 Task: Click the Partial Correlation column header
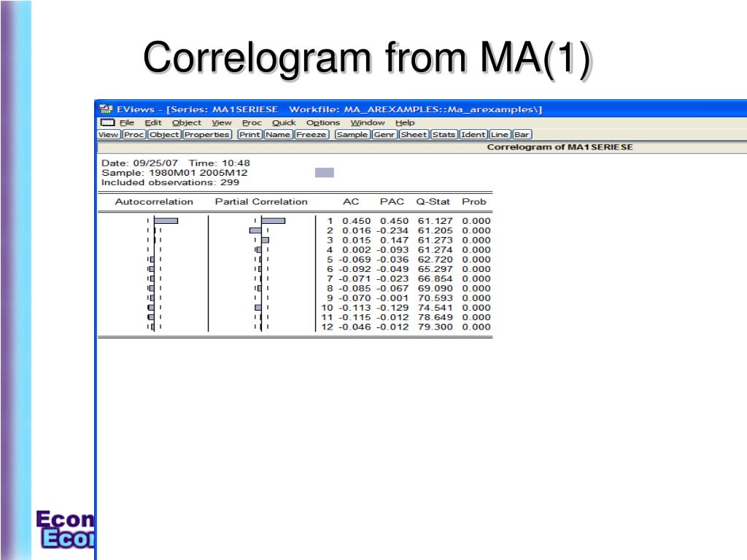coord(261,202)
